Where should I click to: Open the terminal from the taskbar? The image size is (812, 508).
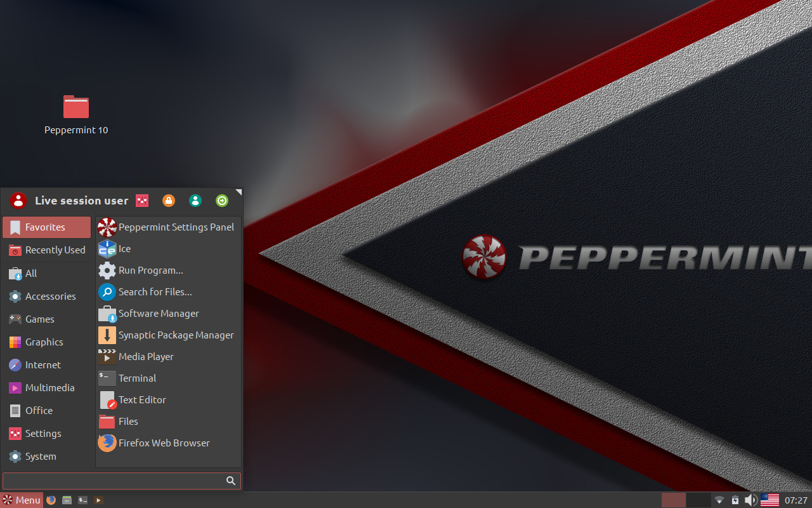pos(82,500)
